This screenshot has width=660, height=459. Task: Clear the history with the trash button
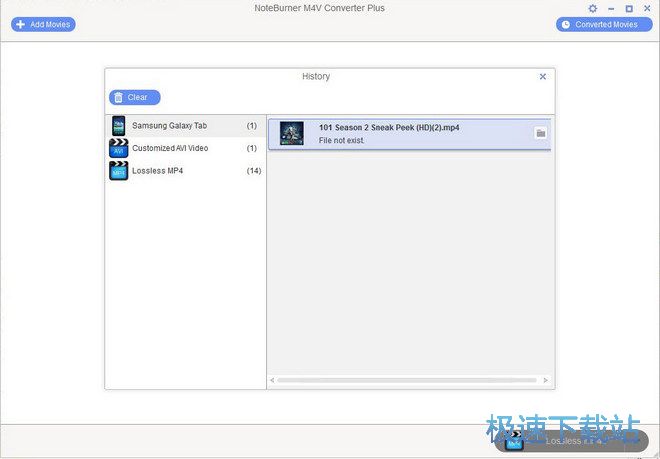pos(135,97)
